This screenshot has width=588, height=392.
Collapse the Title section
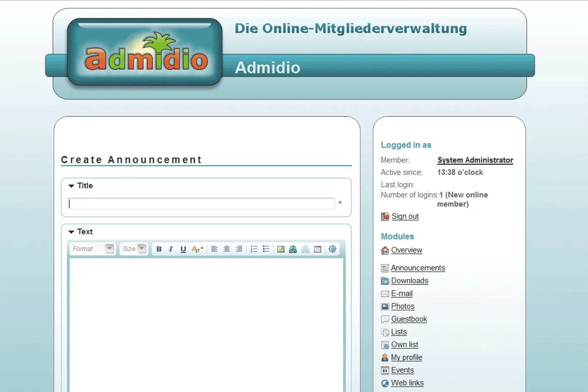click(x=71, y=186)
